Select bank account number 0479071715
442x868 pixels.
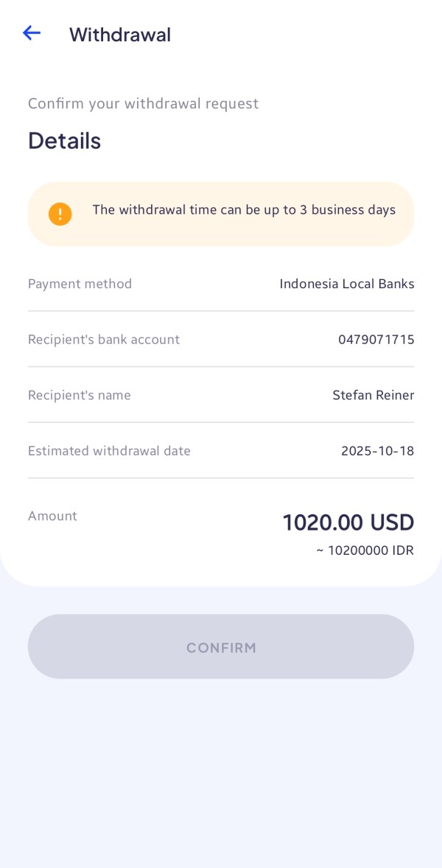tap(376, 340)
